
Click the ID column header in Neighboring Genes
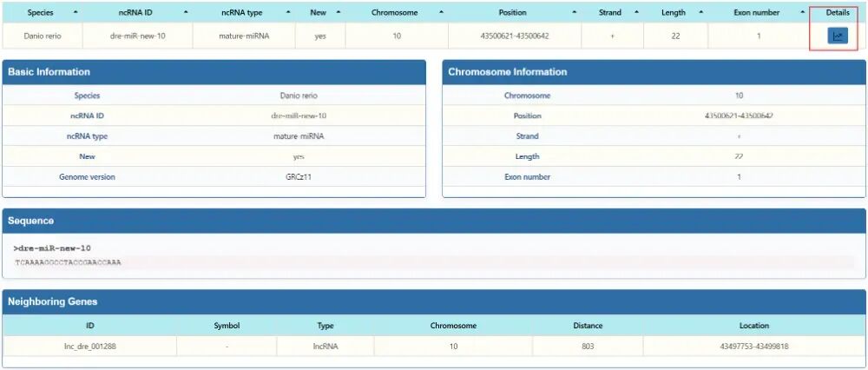coord(90,326)
